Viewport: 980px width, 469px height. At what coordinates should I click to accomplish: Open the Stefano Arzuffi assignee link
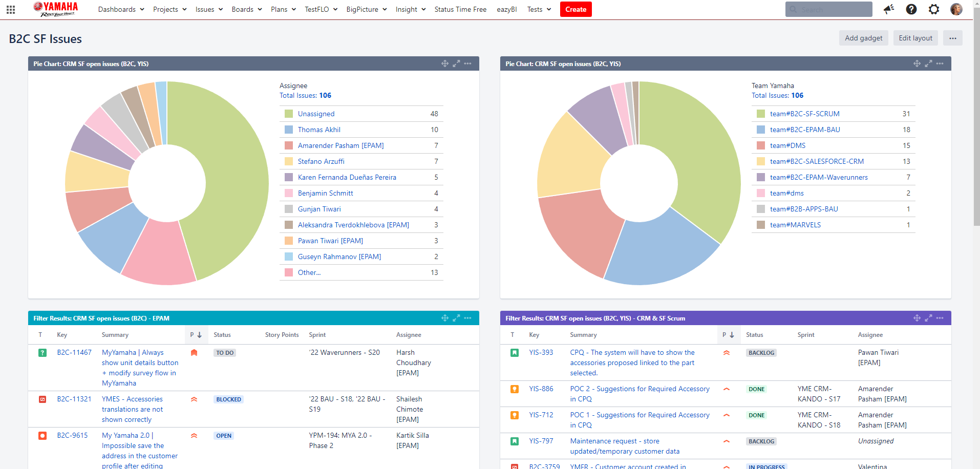point(321,161)
